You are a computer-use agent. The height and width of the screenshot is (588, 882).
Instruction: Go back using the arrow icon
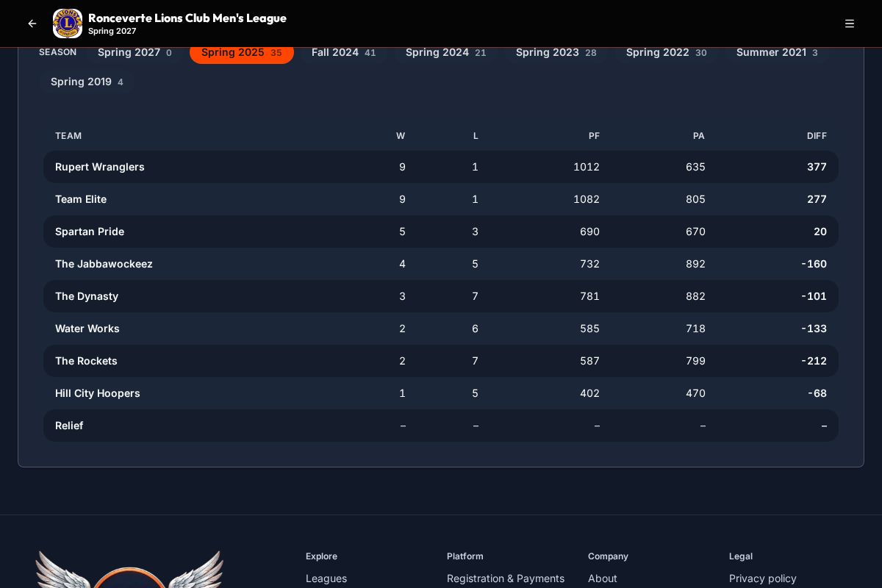click(32, 24)
